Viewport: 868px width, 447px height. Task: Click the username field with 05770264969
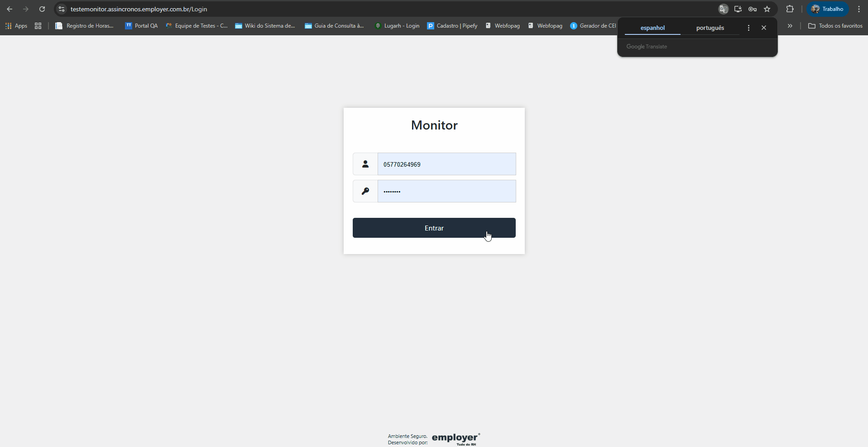[x=446, y=164]
